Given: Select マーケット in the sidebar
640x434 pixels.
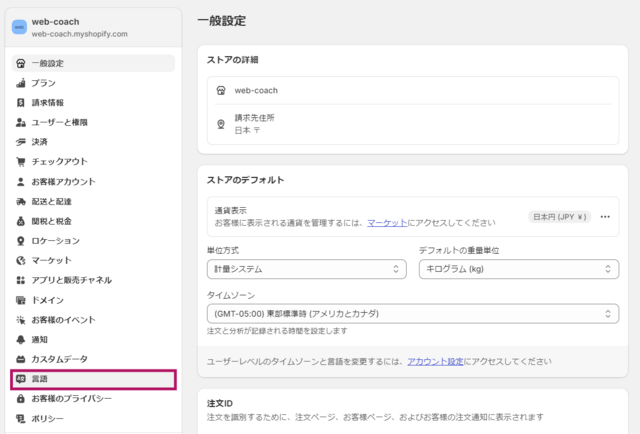Looking at the screenshot, I should (x=93, y=260).
